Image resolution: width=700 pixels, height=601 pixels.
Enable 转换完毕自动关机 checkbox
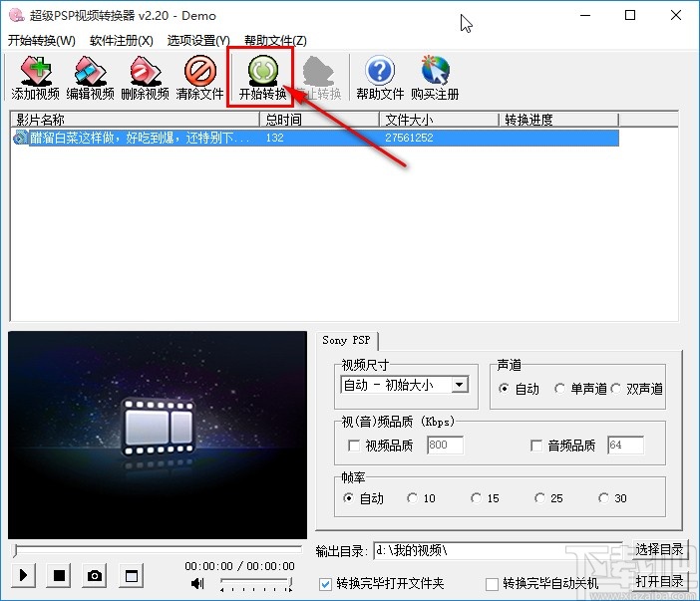(x=492, y=584)
